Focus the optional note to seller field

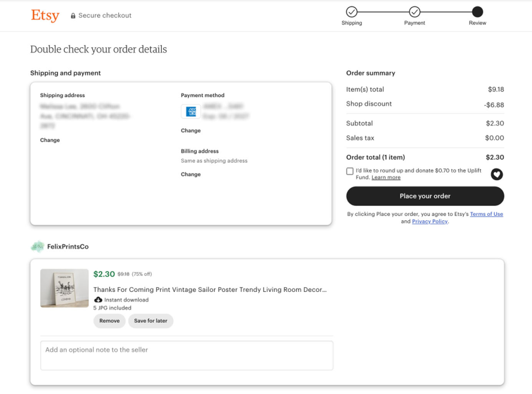tap(187, 355)
